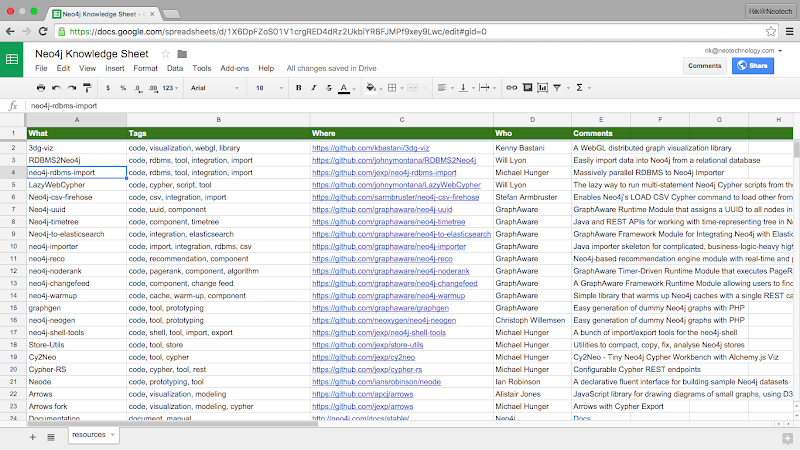Open the RDBMS2Neo4j GitHub link
The width and height of the screenshot is (800, 450).
pos(394,160)
